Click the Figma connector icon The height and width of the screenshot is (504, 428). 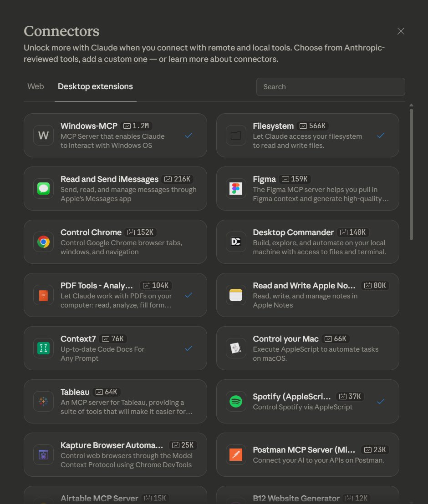(x=236, y=188)
